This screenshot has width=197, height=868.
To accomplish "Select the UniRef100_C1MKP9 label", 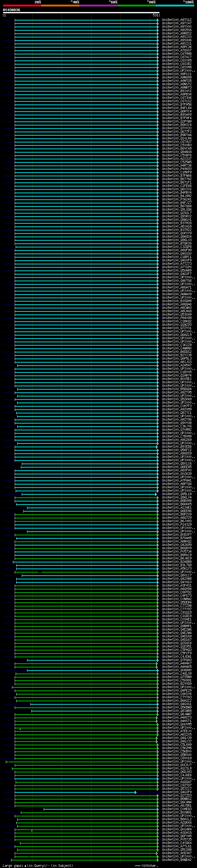I will (x=177, y=172).
